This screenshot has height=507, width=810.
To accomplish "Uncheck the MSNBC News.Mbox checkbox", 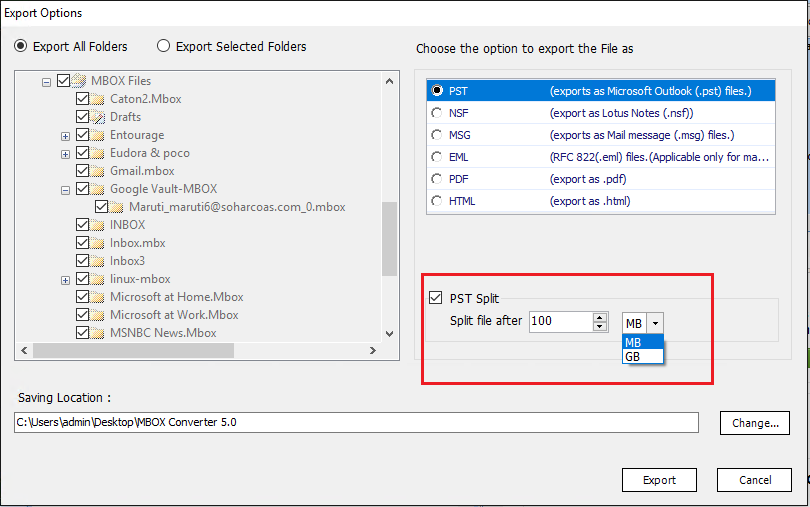I will click(82, 332).
